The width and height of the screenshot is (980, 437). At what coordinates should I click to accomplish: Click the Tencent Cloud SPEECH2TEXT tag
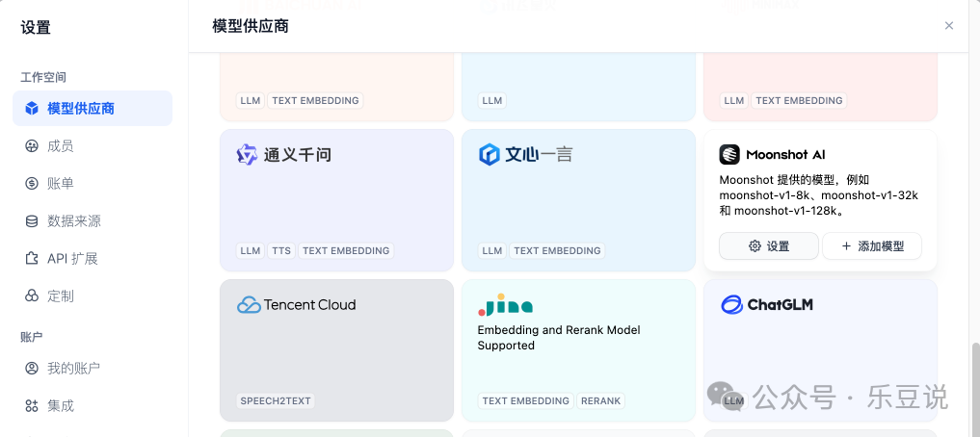276,401
